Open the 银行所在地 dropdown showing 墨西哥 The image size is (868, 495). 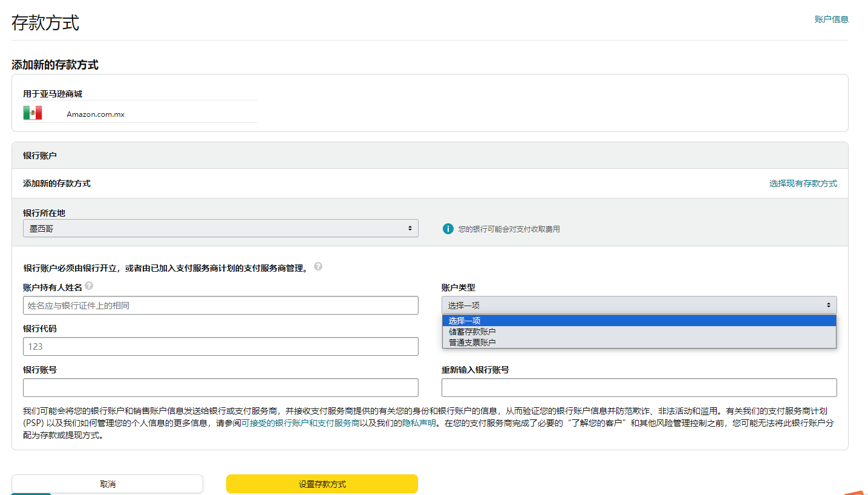[x=220, y=228]
